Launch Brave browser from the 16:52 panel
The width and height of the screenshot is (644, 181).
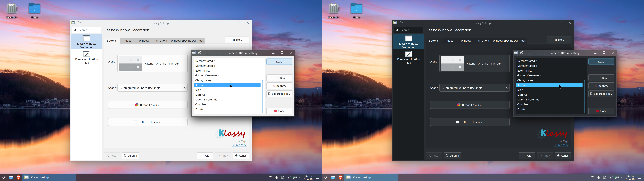pyautogui.click(x=341, y=177)
